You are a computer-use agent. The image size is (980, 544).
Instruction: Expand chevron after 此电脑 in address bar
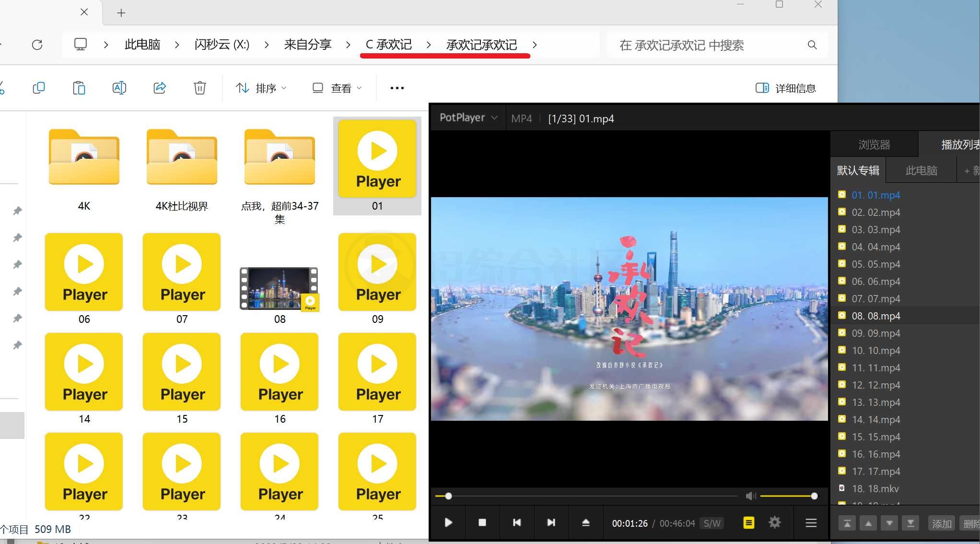click(177, 45)
